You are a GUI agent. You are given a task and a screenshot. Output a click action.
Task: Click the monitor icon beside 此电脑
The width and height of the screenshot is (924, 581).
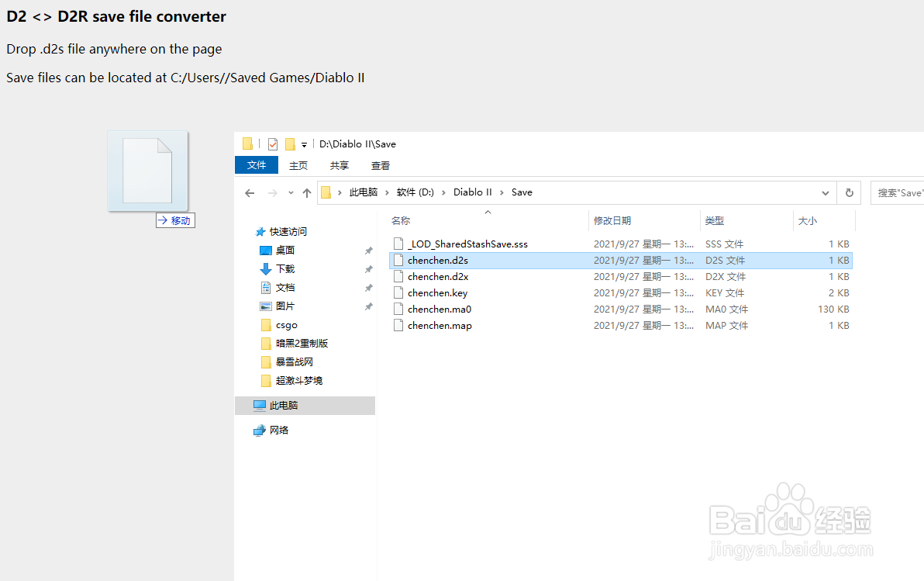click(x=259, y=405)
